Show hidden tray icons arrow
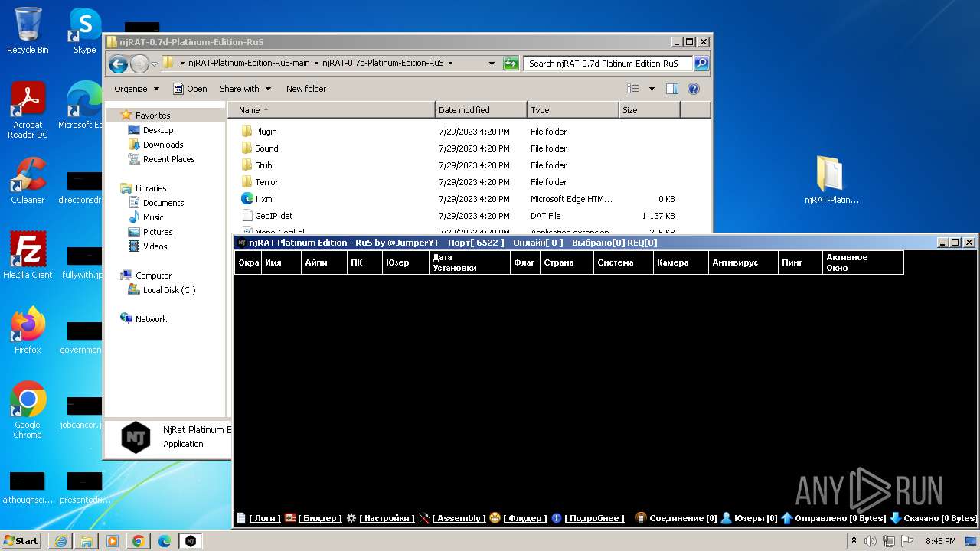980x551 pixels. click(x=854, y=541)
